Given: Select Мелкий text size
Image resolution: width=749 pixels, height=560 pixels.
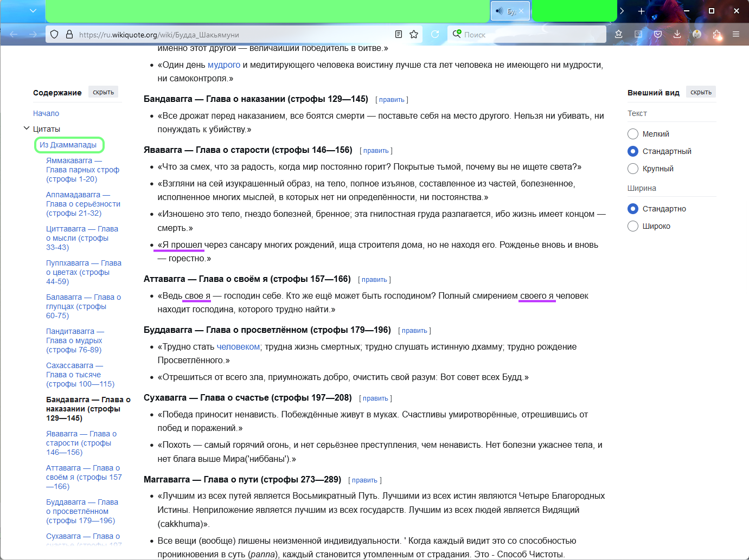Looking at the screenshot, I should pyautogui.click(x=633, y=134).
